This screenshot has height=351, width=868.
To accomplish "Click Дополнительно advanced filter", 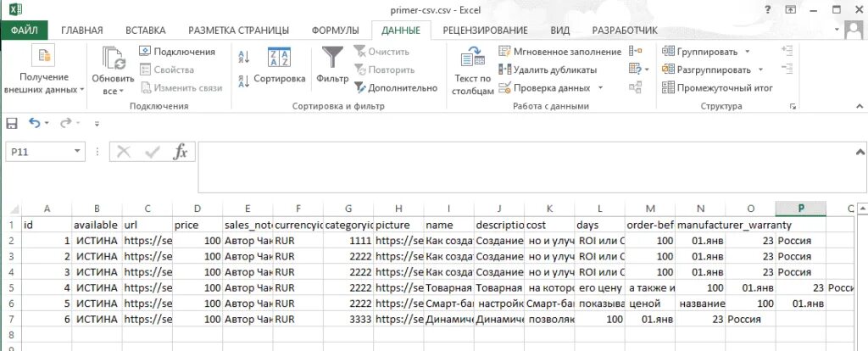I will (x=396, y=88).
